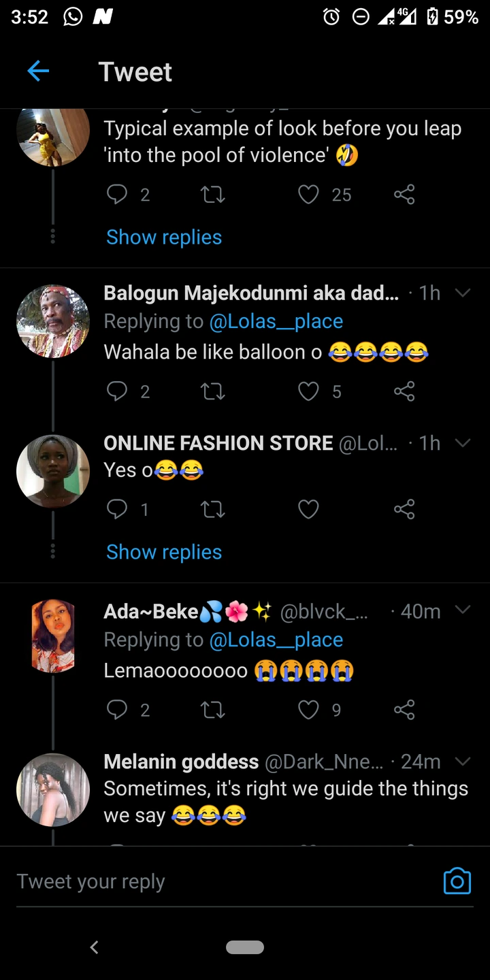Screen dimensions: 490x980
Task: Open options chevron on Balogun Majekodunmi's tweet
Action: pyautogui.click(x=463, y=293)
